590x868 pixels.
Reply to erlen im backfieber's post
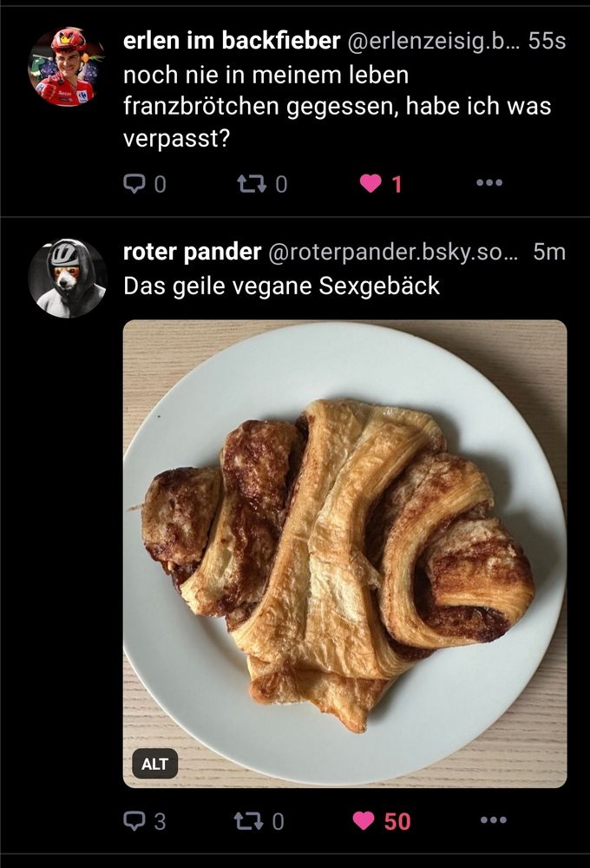(134, 182)
